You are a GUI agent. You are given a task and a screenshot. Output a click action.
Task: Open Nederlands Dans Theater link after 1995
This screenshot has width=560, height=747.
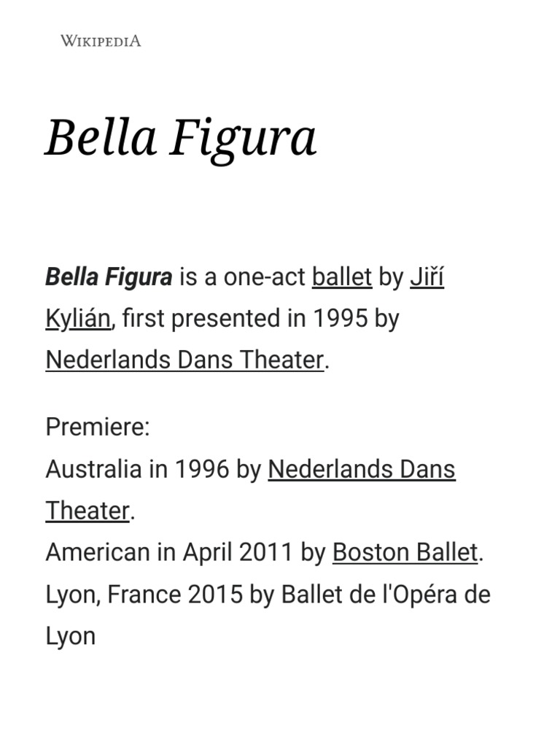coord(184,360)
